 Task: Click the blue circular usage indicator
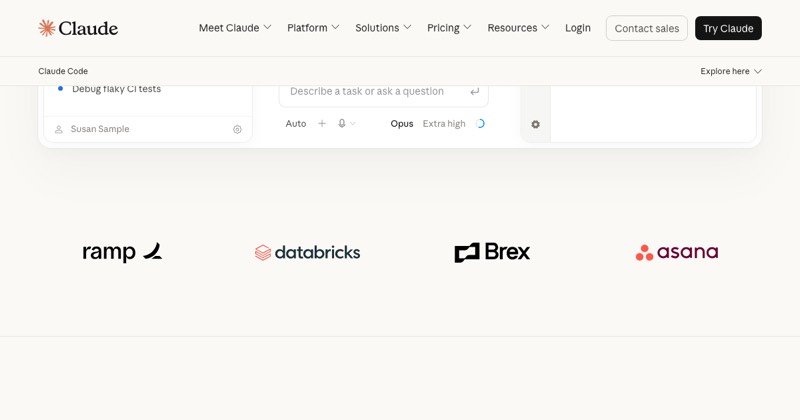(x=480, y=123)
